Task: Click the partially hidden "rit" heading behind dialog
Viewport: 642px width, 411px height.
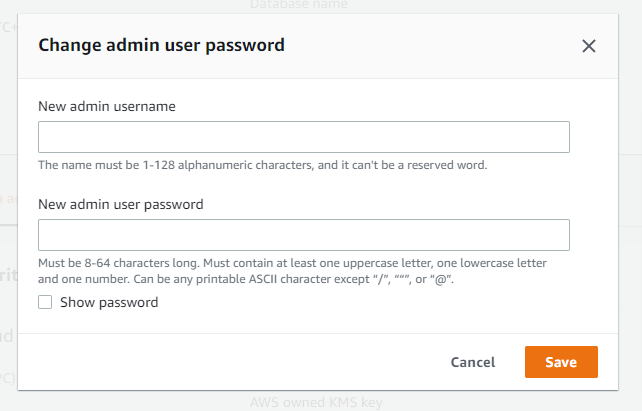Action: (x=8, y=274)
